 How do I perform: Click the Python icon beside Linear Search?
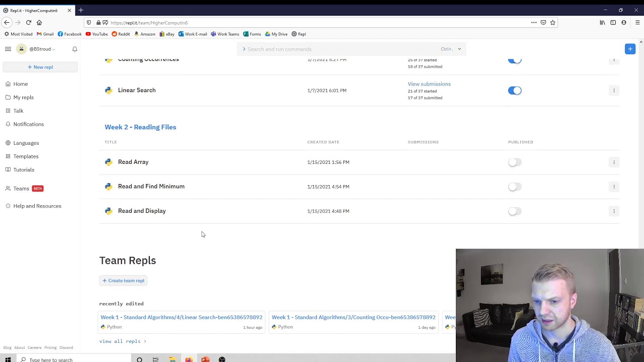[108, 90]
